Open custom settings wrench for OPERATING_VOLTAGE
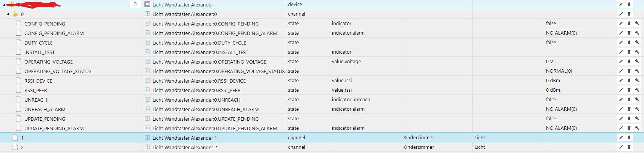 pyautogui.click(x=637, y=62)
